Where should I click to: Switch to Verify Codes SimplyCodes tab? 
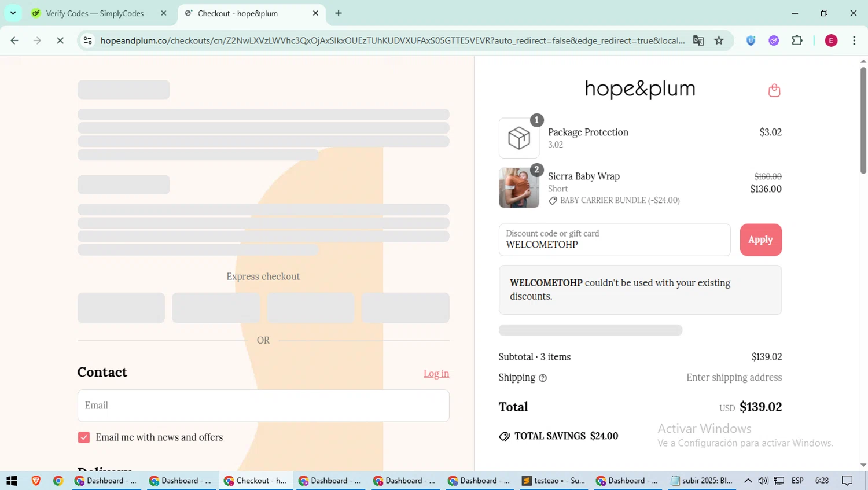pos(95,13)
